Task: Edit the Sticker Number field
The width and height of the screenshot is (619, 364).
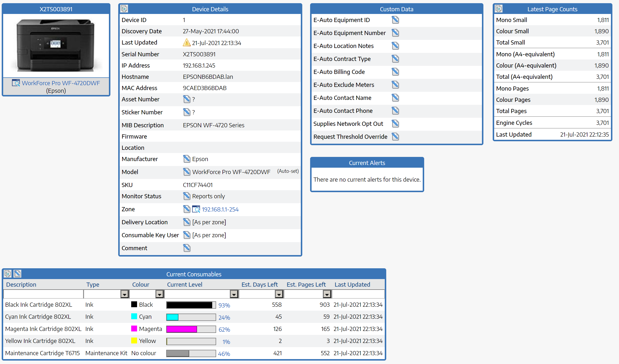Action: 187,112
